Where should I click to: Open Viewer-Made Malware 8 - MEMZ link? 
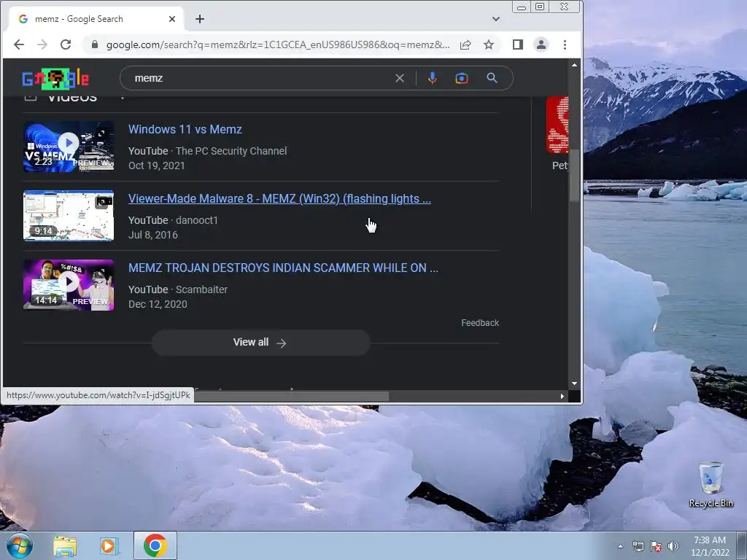click(279, 198)
